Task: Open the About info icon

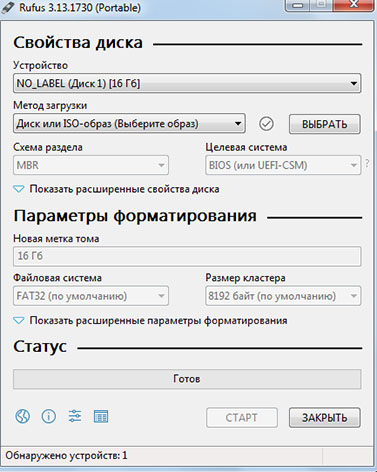Action: click(x=49, y=416)
